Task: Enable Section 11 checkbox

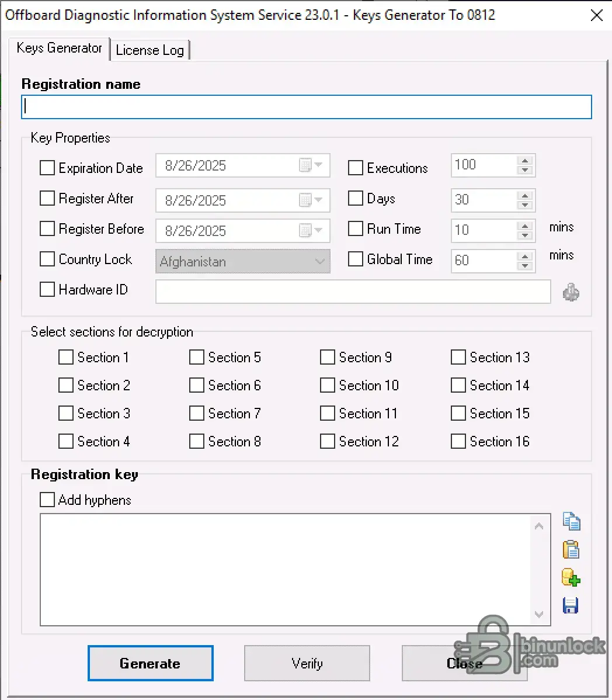Action: (x=328, y=413)
